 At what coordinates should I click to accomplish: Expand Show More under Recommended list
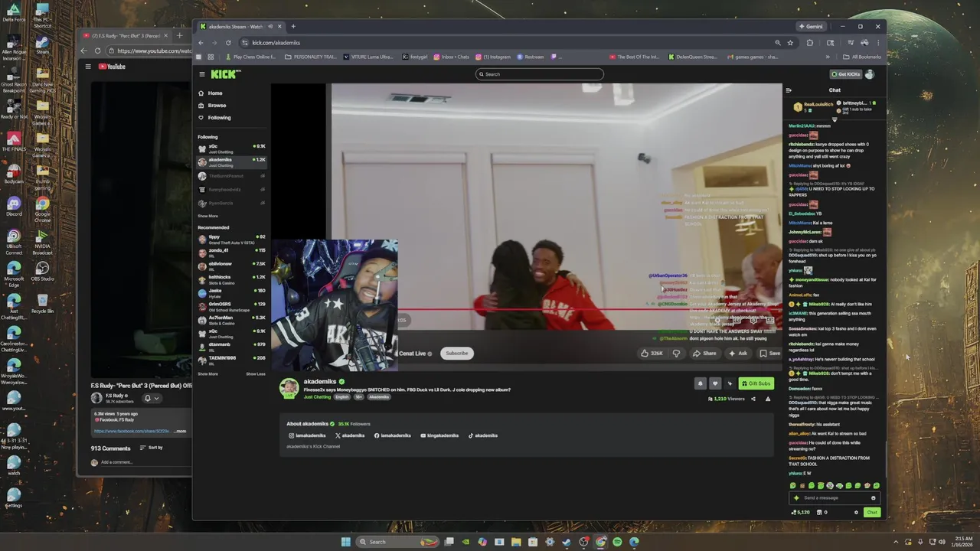click(207, 374)
